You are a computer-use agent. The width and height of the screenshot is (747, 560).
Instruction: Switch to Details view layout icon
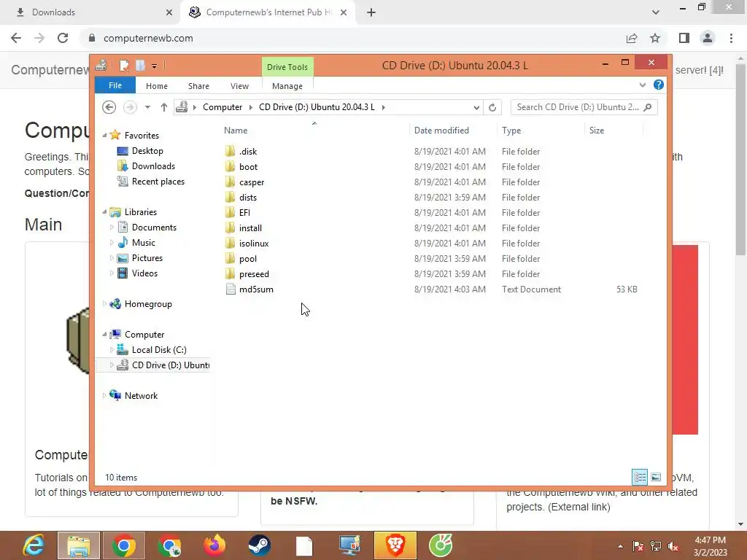[x=640, y=477]
